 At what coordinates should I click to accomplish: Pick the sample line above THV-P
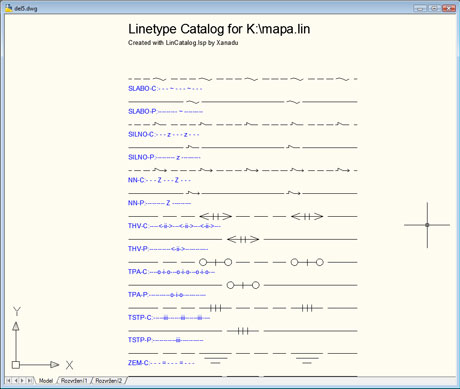pyautogui.click(x=243, y=239)
